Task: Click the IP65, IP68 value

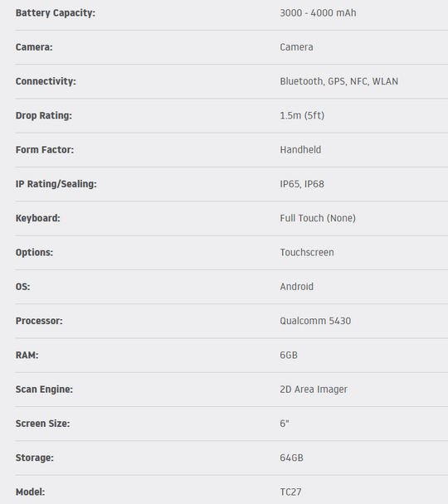Action: click(x=302, y=184)
